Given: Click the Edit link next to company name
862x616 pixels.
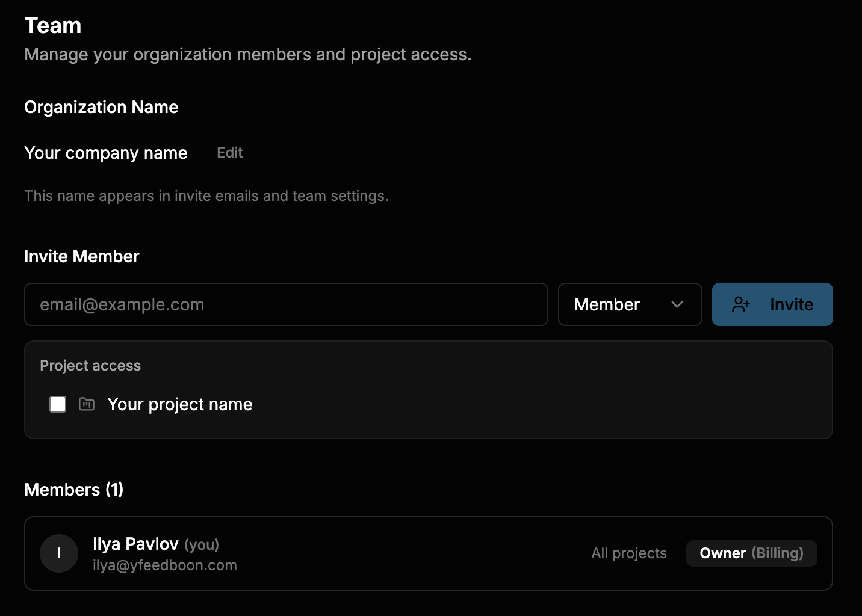Looking at the screenshot, I should tap(229, 152).
